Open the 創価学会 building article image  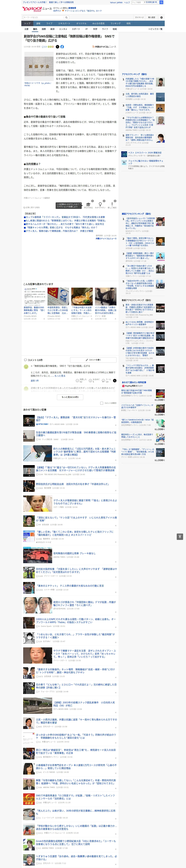(x=39, y=66)
